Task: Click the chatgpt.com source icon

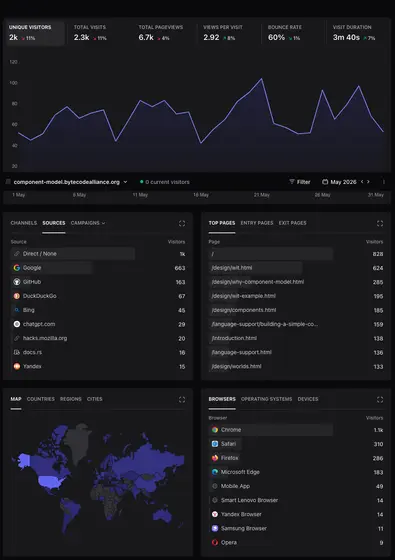Action: pos(17,324)
